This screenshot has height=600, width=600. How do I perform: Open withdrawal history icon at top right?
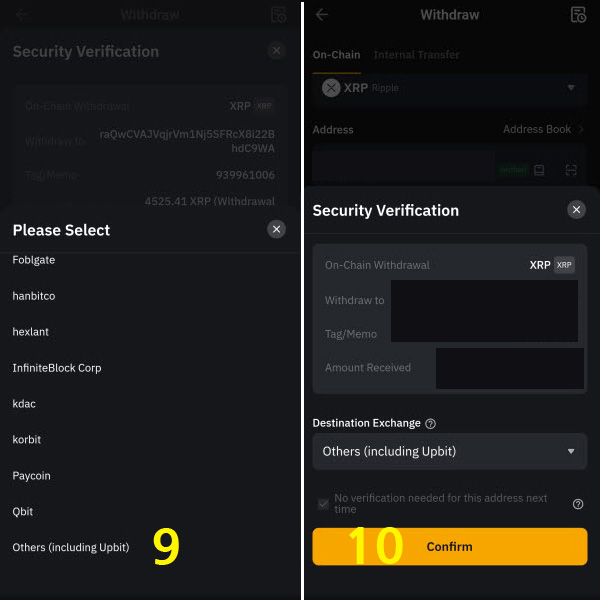(x=578, y=15)
